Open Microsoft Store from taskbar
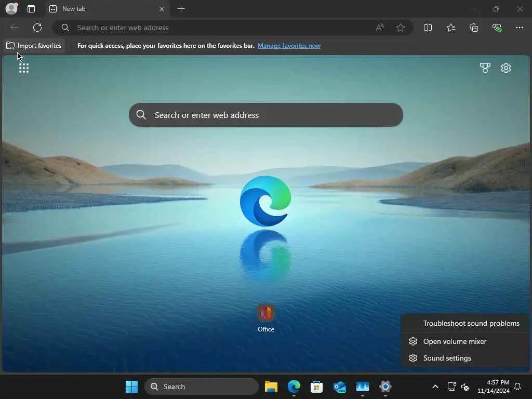This screenshot has width=532, height=399. coord(316,387)
